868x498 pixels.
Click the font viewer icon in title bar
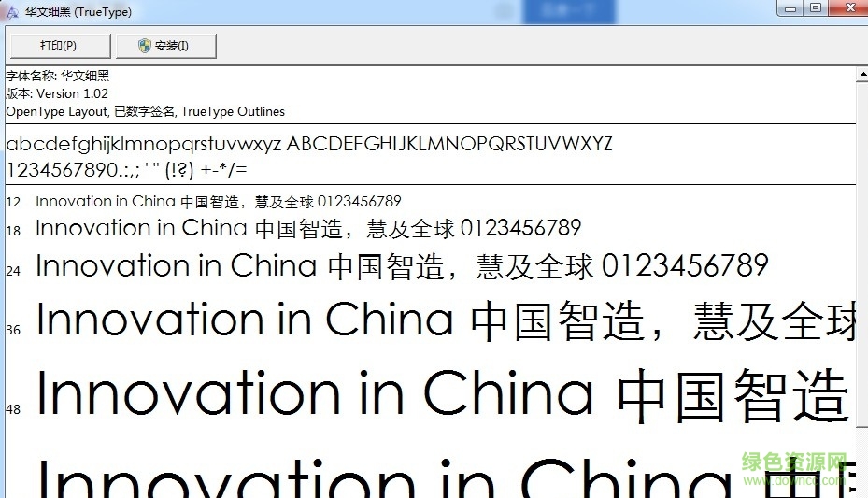point(11,11)
